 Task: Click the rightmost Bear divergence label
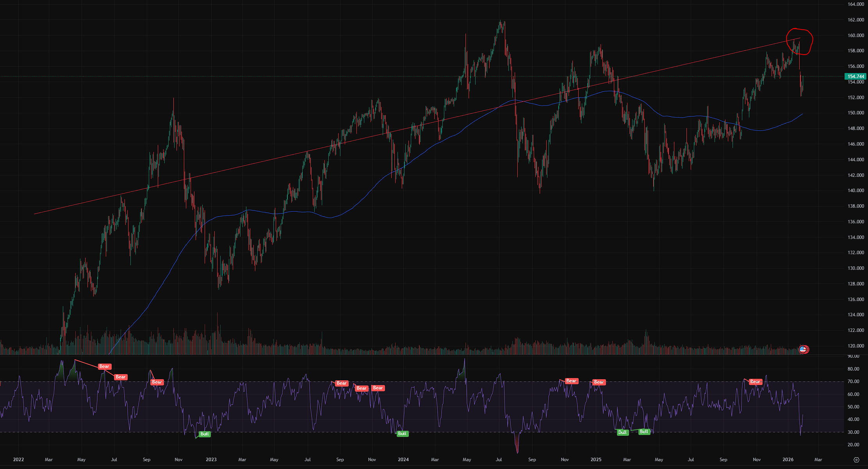point(756,382)
